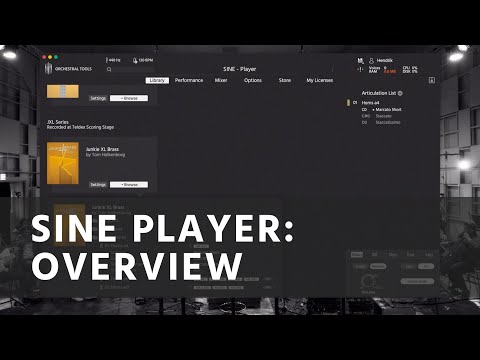This screenshot has height=360, width=480.
Task: Click Settings under the top collection card
Action: tap(98, 98)
